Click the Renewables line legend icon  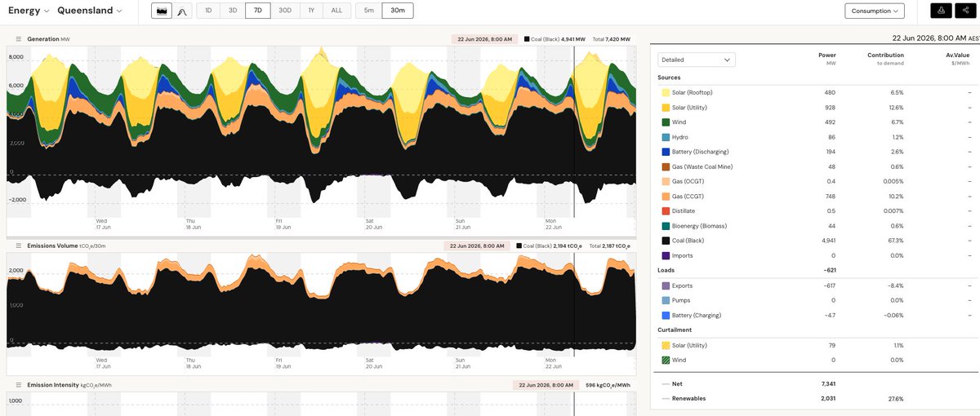(x=666, y=398)
